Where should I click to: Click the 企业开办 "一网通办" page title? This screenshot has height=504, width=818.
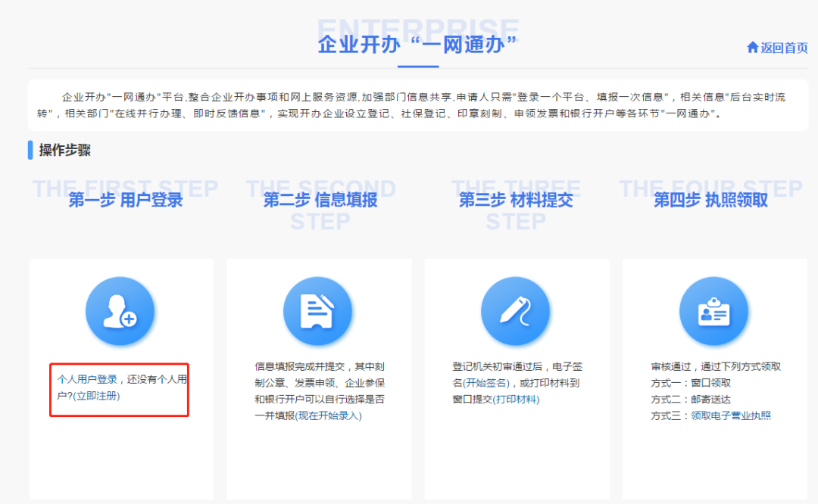tap(417, 44)
